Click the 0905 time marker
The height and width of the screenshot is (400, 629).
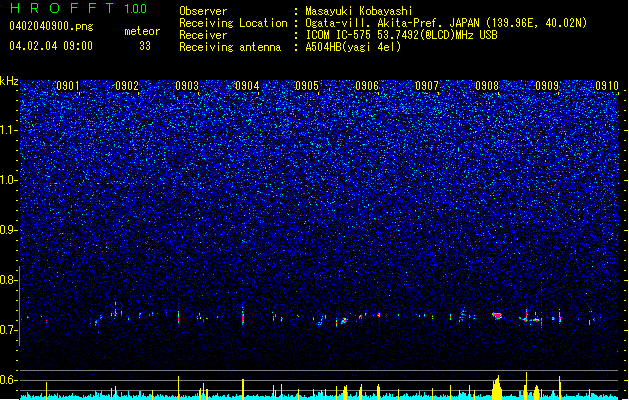pyautogui.click(x=307, y=86)
